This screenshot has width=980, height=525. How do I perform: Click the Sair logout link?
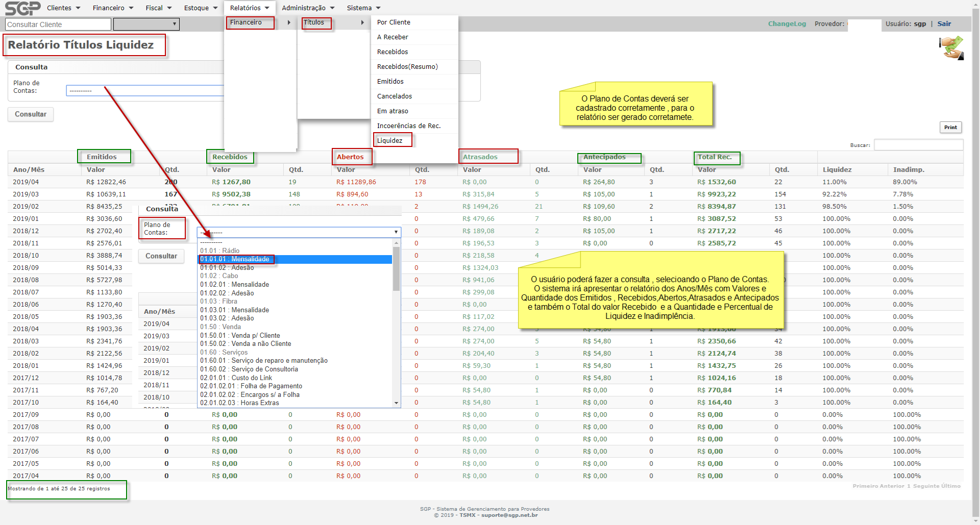pyautogui.click(x=944, y=23)
